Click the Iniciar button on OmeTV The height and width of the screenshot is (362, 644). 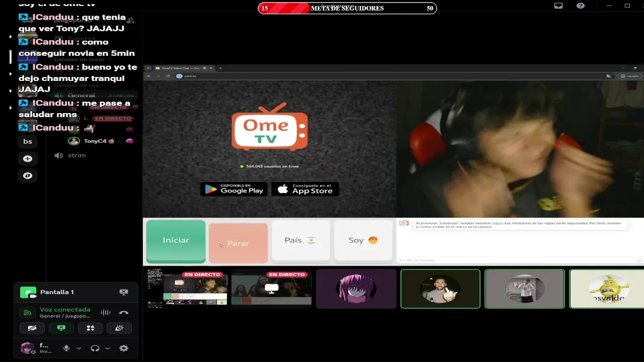pyautogui.click(x=176, y=241)
